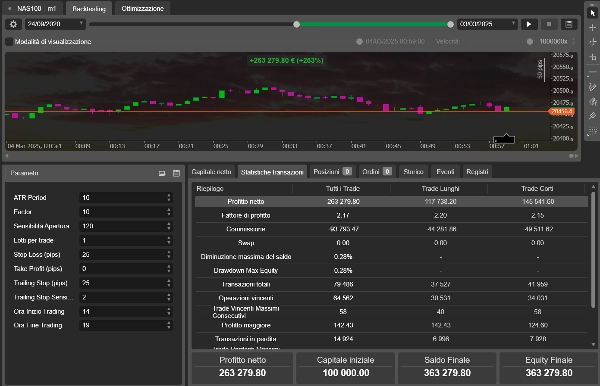Adjust Stop Loss (pips) stepper arrows
This screenshot has height=386, width=600.
pos(169,254)
